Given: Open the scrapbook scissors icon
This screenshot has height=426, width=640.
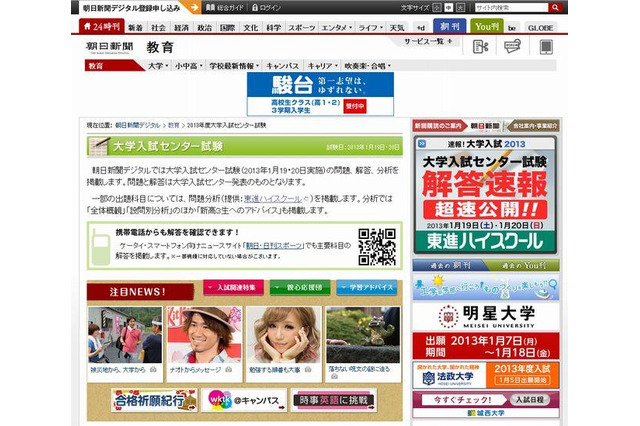Looking at the screenshot, I should click(480, 47).
